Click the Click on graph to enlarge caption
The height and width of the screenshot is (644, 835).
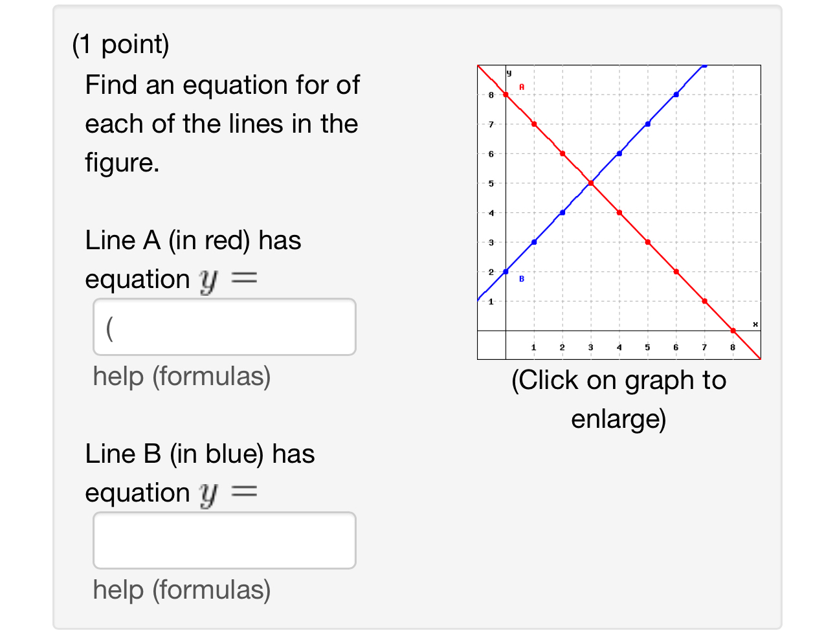pos(618,399)
